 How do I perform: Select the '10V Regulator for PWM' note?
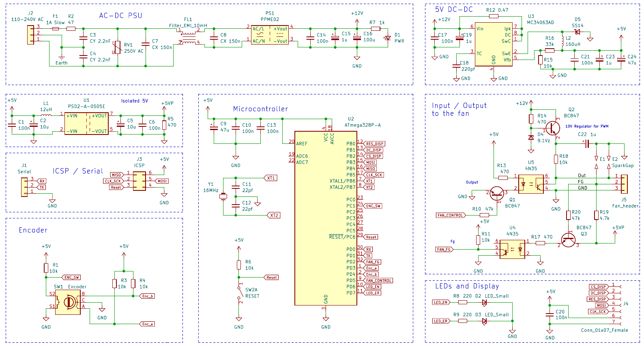[587, 126]
